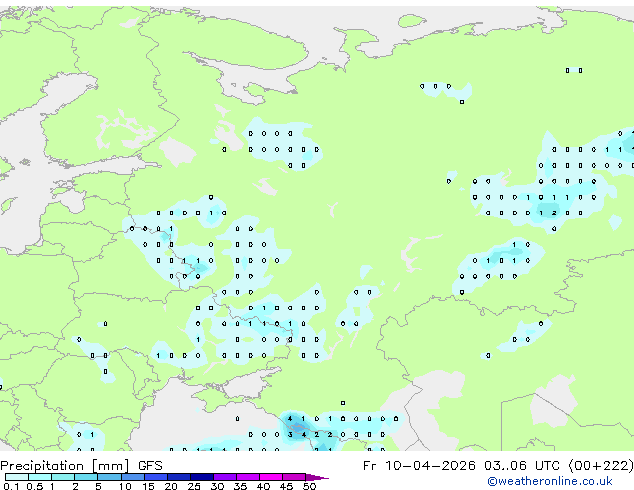Click the over-50 mm legend arrow tip

coord(317,477)
